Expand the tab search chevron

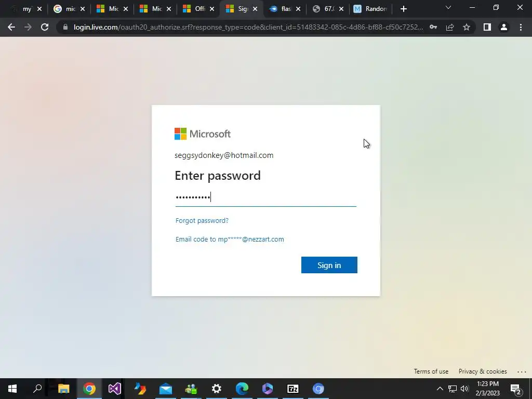[x=448, y=7]
